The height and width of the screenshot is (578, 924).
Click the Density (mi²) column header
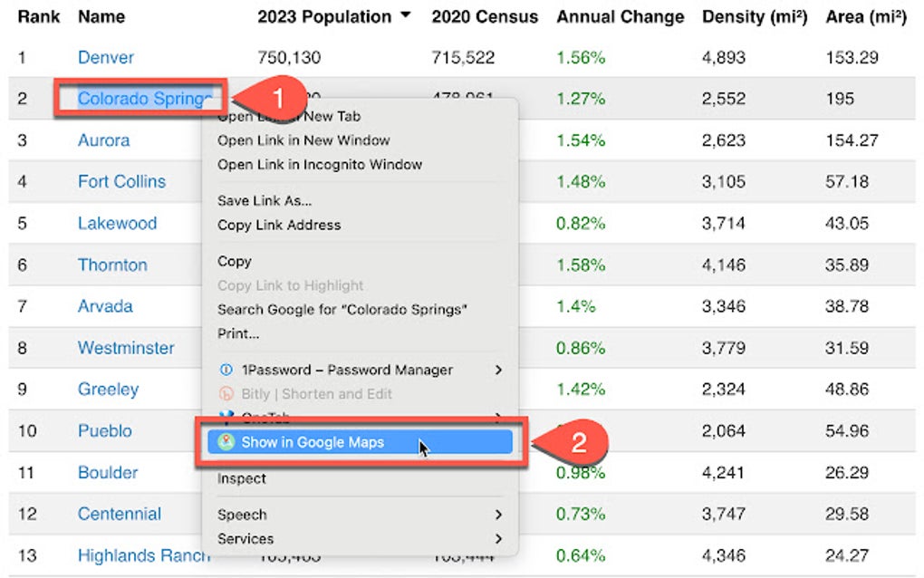click(x=754, y=16)
